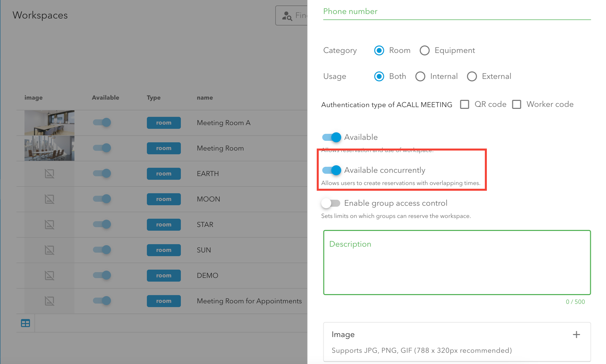Click the image placeholder icon for STAR row
Viewport: 606px width, 364px height.
tap(49, 224)
